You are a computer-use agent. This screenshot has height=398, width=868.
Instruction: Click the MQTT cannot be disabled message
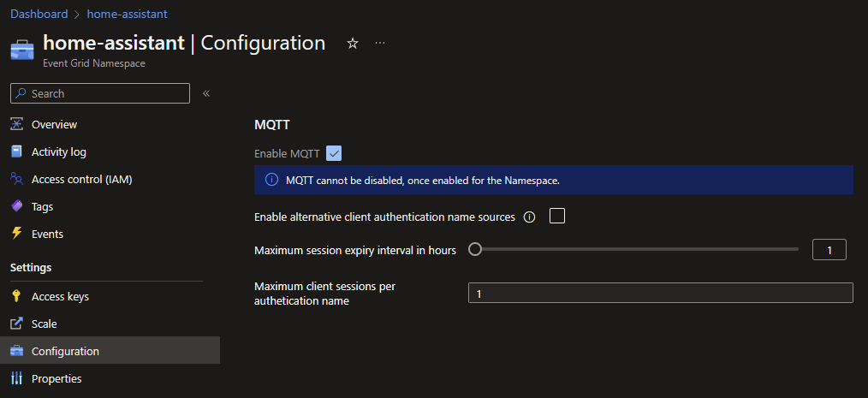(x=423, y=181)
